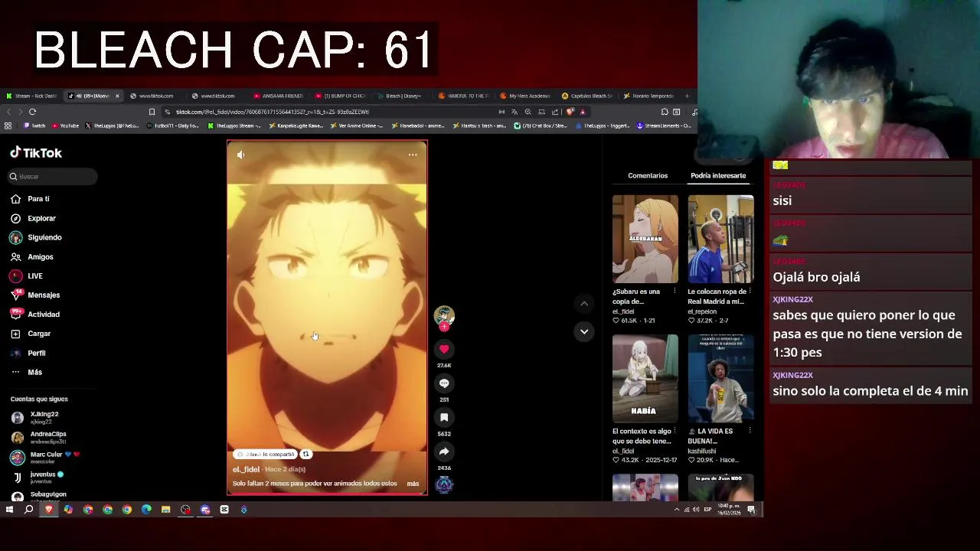Open options for the "El contexto es algo" video
The width and height of the screenshot is (980, 551).
(x=675, y=431)
